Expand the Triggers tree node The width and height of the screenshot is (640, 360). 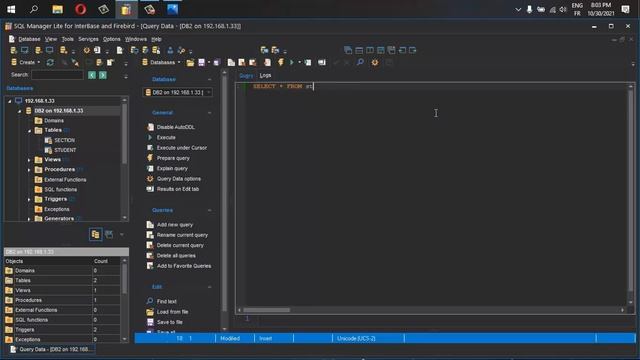click(x=29, y=200)
